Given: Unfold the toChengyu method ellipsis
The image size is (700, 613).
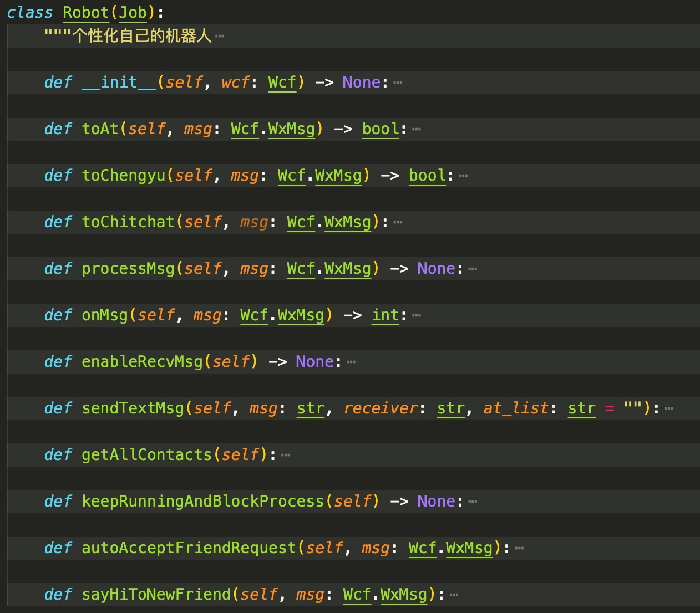Looking at the screenshot, I should click(463, 176).
